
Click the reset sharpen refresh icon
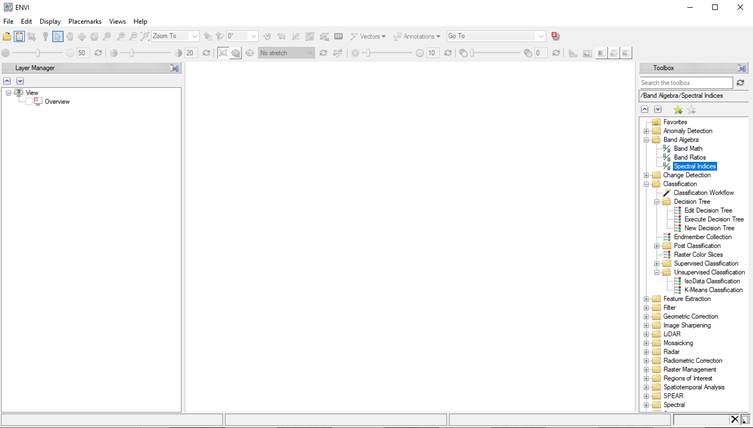point(448,53)
